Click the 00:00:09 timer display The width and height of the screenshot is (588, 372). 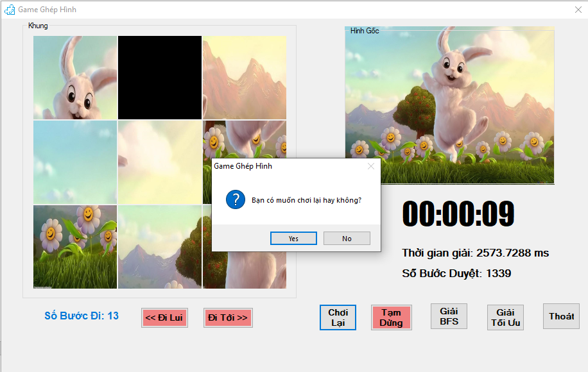coord(458,214)
